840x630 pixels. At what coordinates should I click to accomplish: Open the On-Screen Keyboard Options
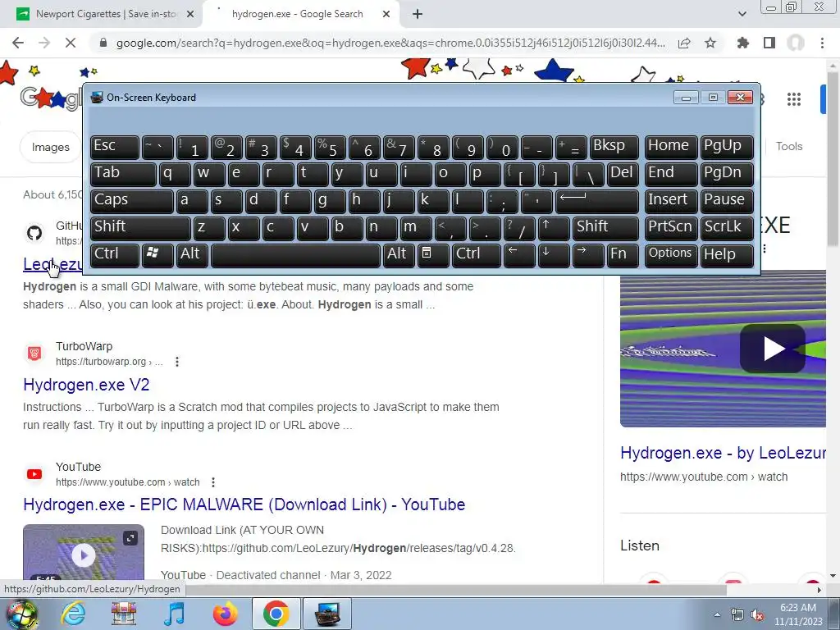pyautogui.click(x=671, y=255)
